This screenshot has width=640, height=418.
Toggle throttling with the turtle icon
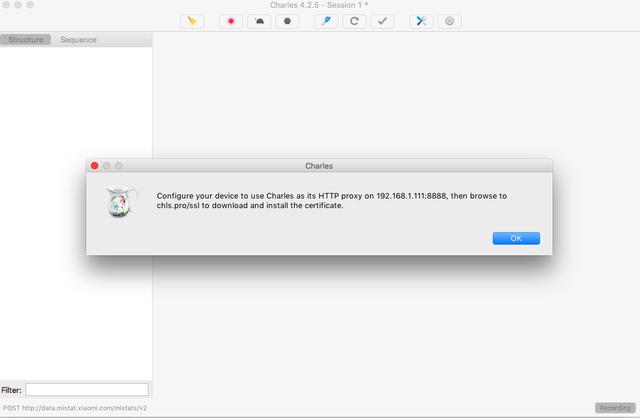point(259,21)
